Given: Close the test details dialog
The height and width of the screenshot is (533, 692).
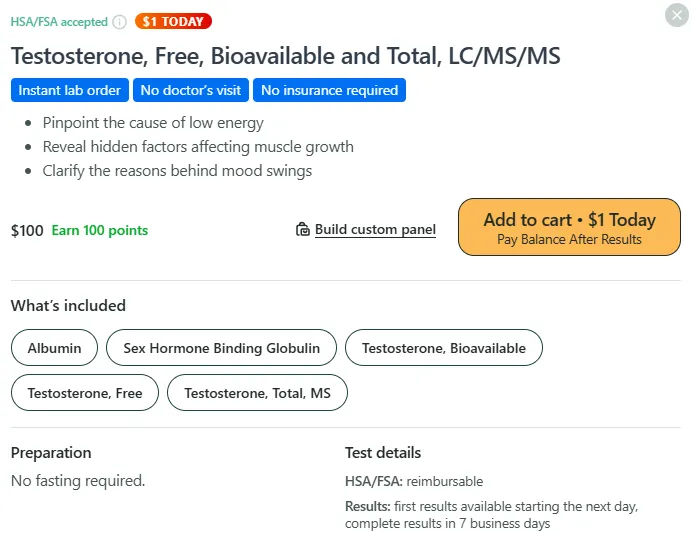Looking at the screenshot, I should (677, 15).
